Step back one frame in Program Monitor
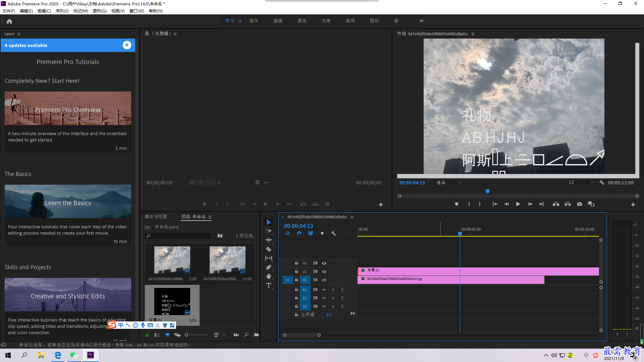644x362 pixels. (506, 204)
